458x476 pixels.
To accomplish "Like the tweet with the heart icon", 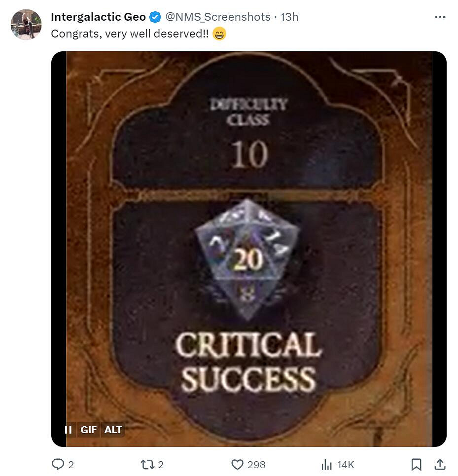I will click(x=238, y=465).
